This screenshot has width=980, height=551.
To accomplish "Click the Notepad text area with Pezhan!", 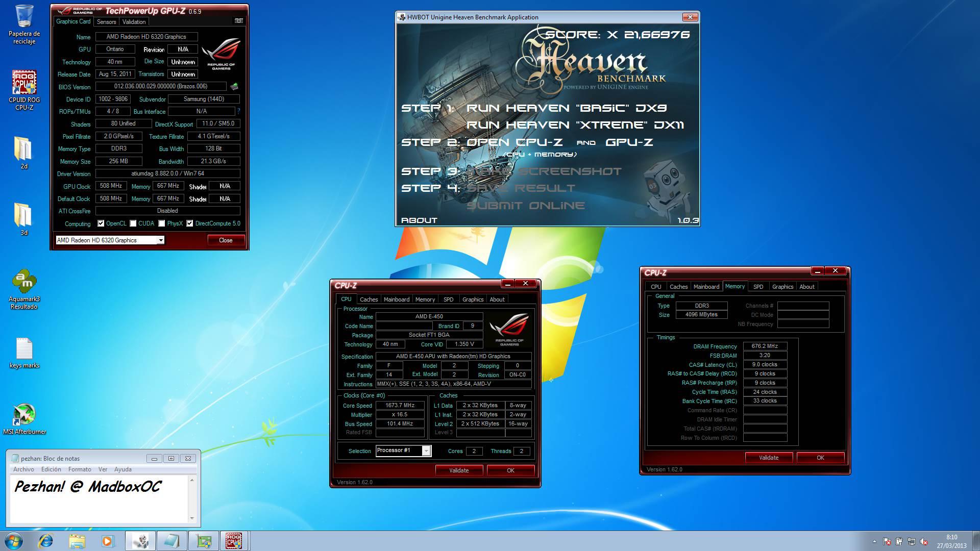I will pos(99,499).
